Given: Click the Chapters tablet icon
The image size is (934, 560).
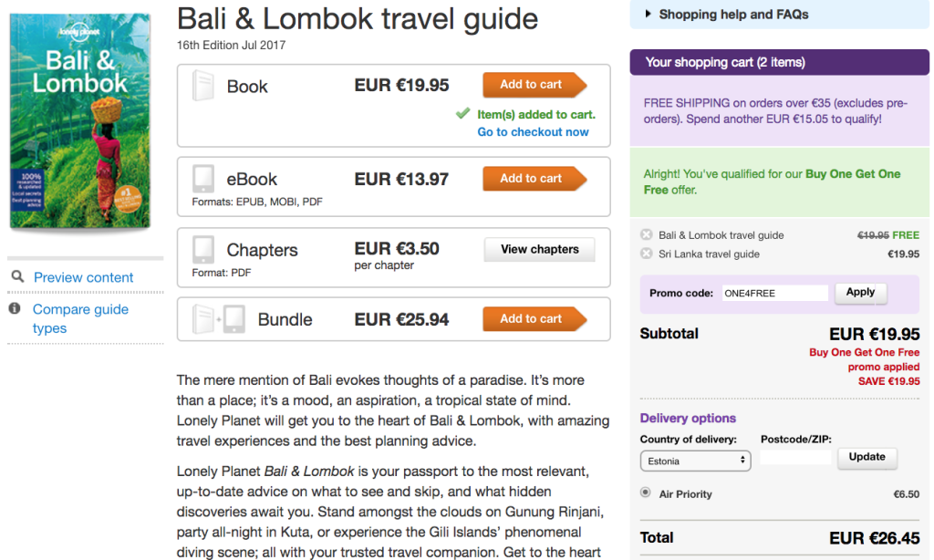Looking at the screenshot, I should point(203,249).
